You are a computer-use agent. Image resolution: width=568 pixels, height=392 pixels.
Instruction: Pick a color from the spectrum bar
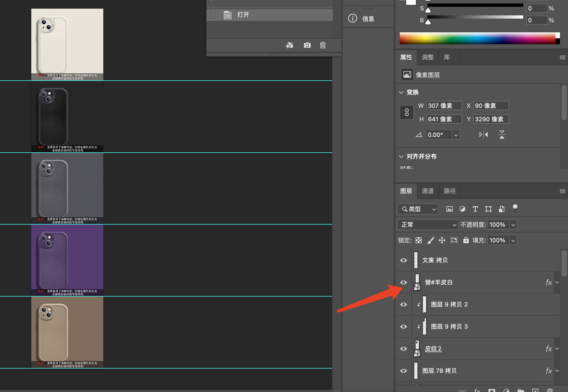pyautogui.click(x=477, y=38)
